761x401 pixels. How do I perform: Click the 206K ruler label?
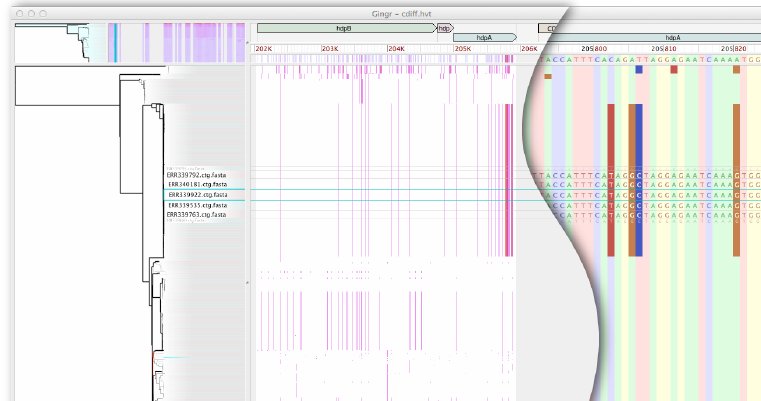[x=529, y=49]
